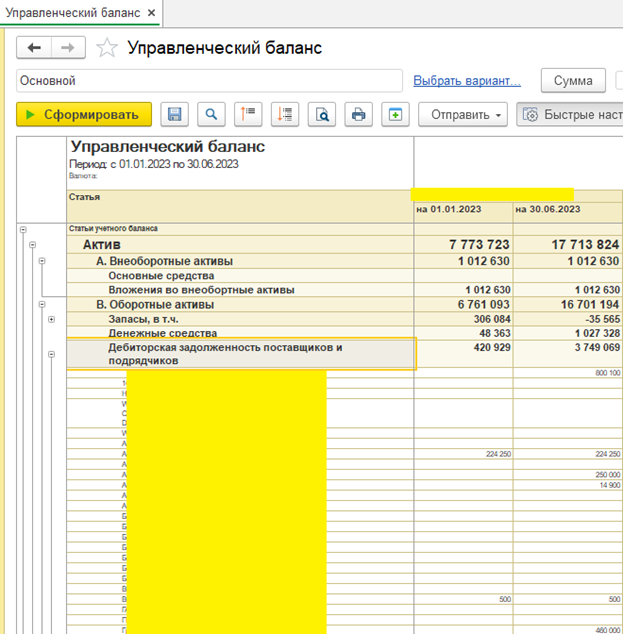Click the Период report subtitle
623x634 pixels.
coord(154,164)
